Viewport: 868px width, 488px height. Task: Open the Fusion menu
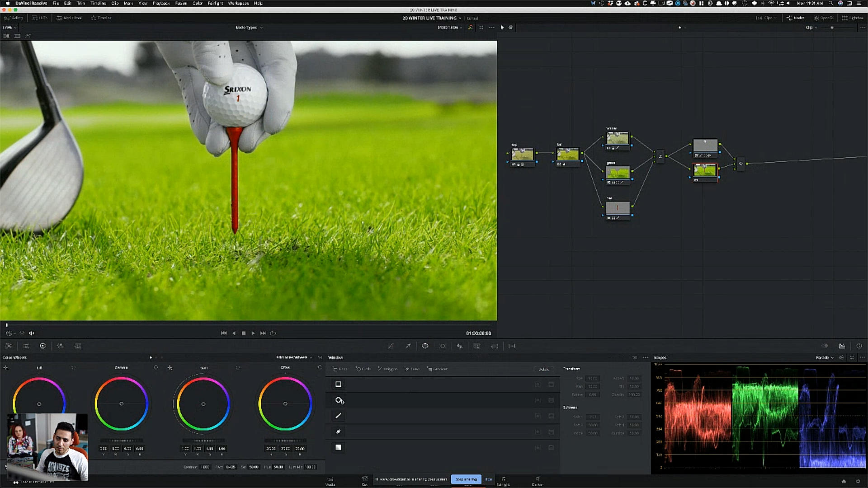point(181,3)
